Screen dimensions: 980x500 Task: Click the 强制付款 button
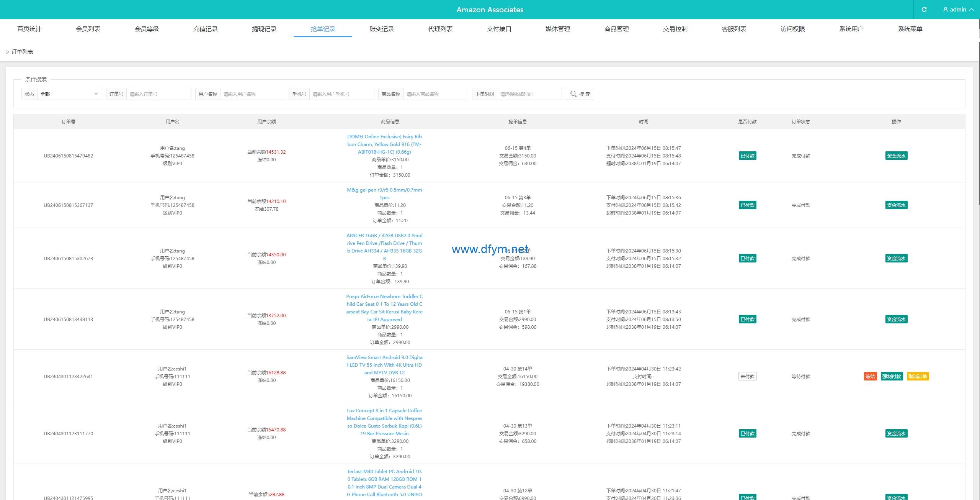point(892,376)
